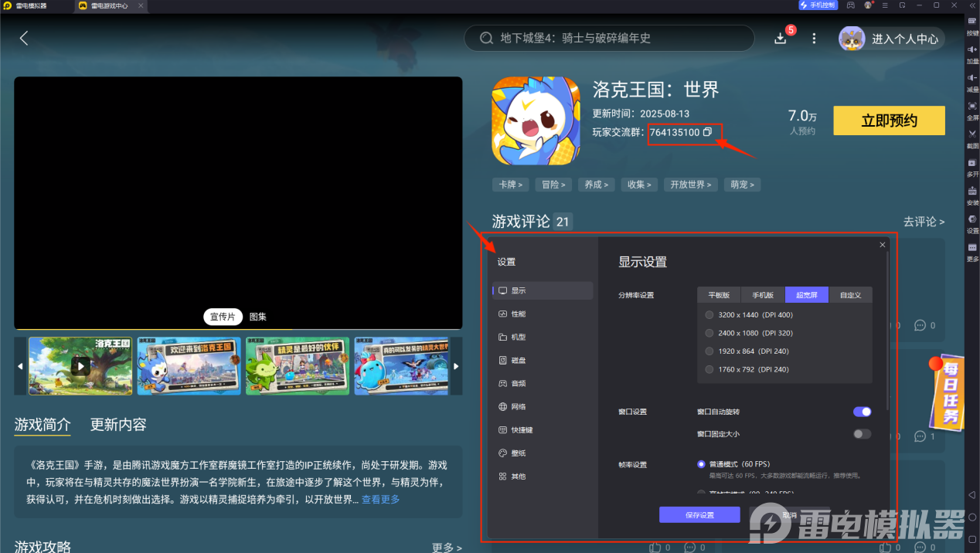
Task: Click 进入个人中心 profile button
Action: [x=892, y=39]
